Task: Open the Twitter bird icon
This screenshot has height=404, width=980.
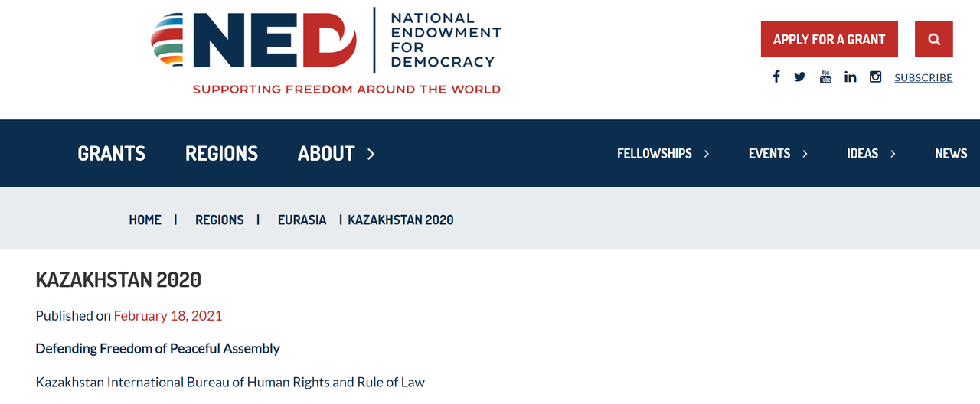Action: (x=799, y=77)
